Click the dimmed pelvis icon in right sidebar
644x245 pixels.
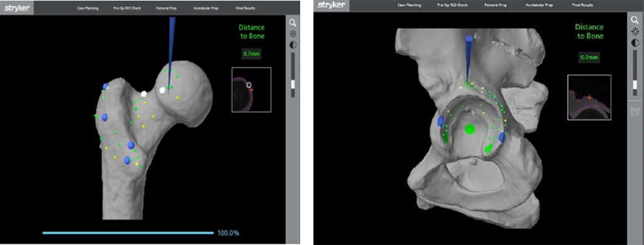635,111
